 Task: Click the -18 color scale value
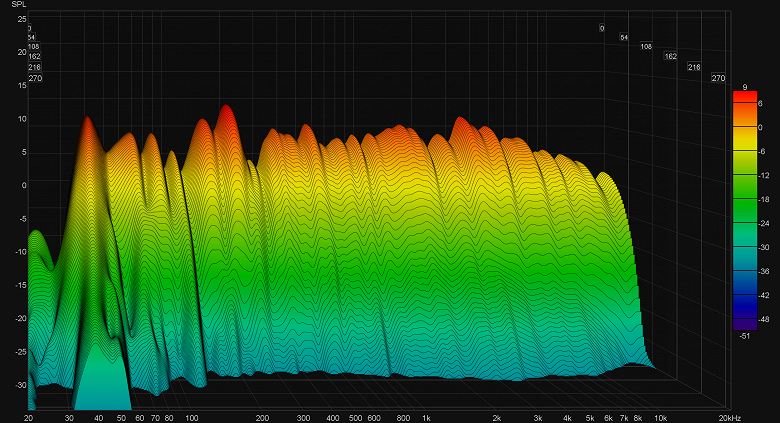point(764,199)
